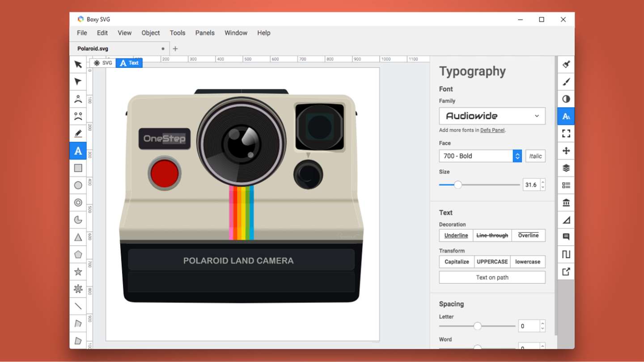Screen dimensions: 644x362
Task: Select the Cog gear shape tool
Action: tap(78, 289)
